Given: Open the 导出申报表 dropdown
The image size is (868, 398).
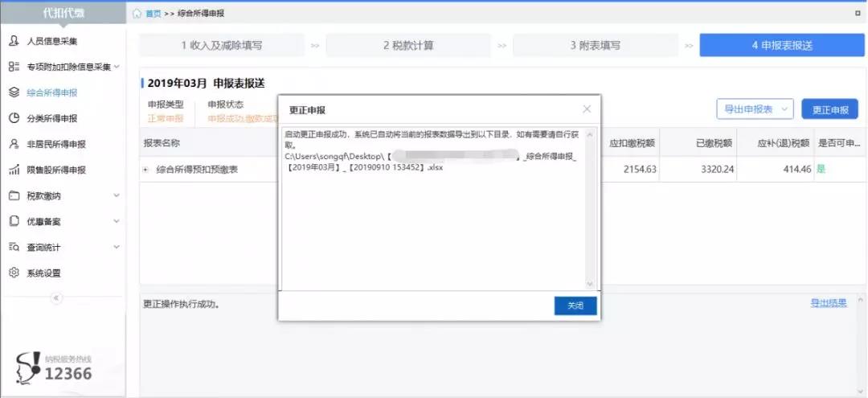Looking at the screenshot, I should (x=755, y=109).
